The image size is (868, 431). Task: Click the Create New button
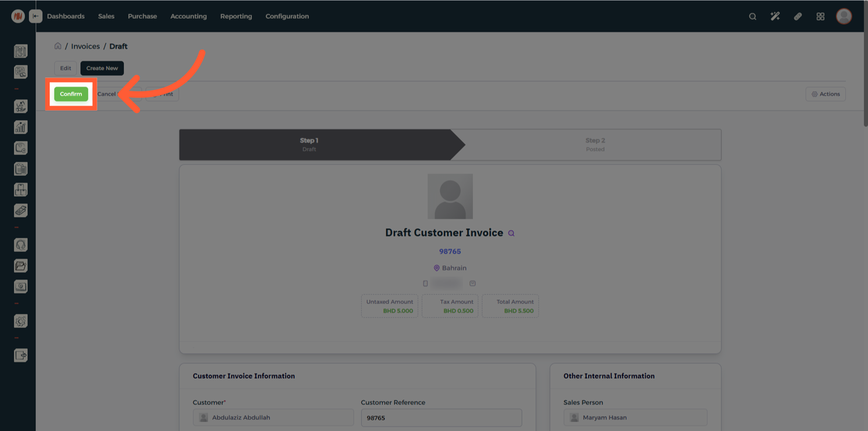click(102, 68)
